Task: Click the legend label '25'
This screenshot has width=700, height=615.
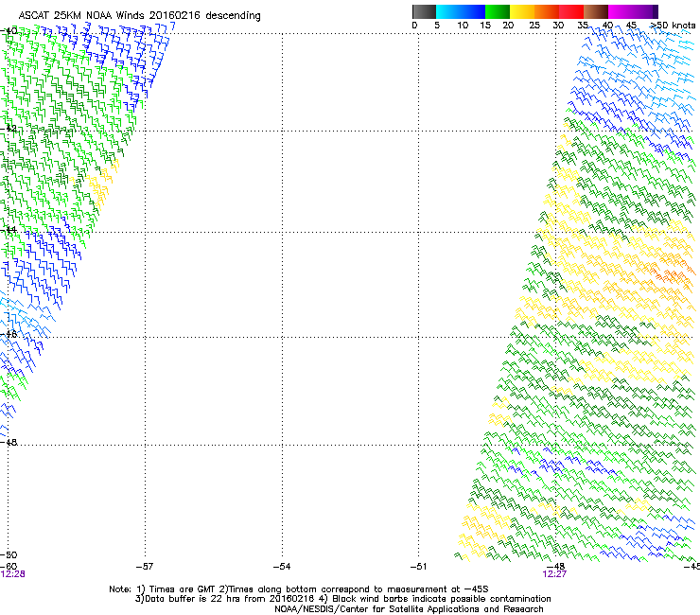Action: (x=534, y=25)
